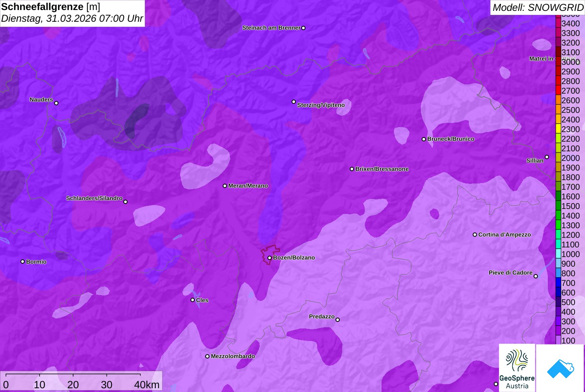Select the Predazzo marker dot
The image size is (585, 392).
click(x=338, y=320)
